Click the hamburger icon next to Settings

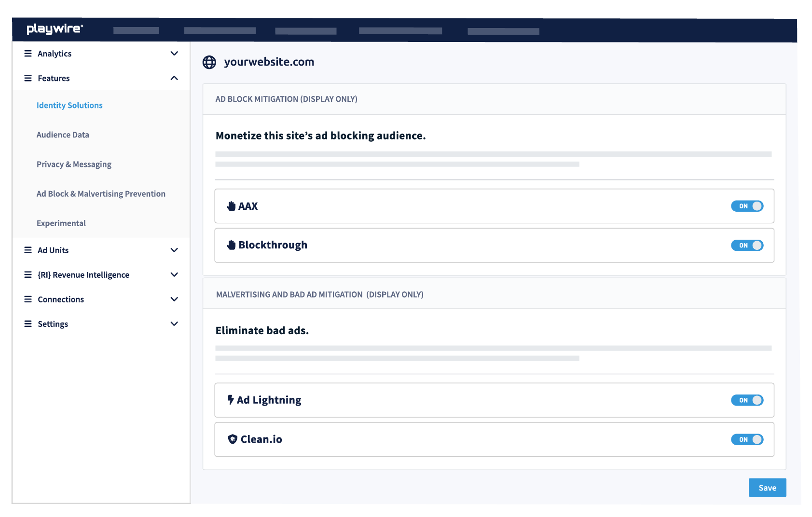[x=28, y=324]
